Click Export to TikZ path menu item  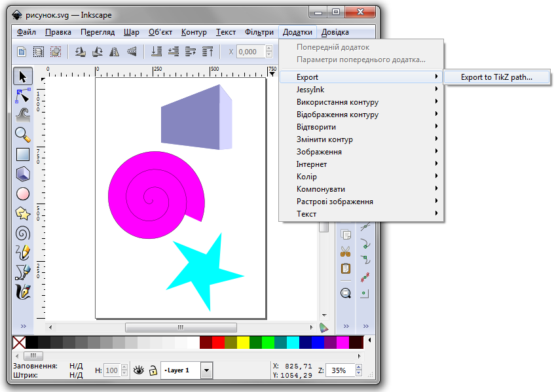(x=496, y=77)
